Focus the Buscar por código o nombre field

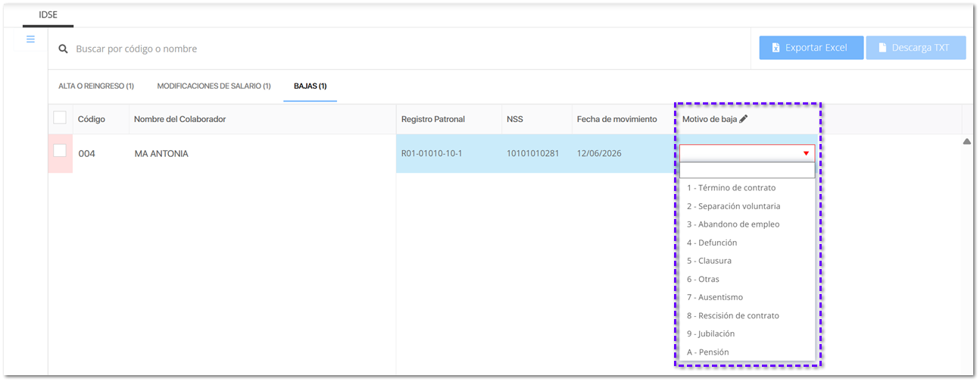click(409, 49)
